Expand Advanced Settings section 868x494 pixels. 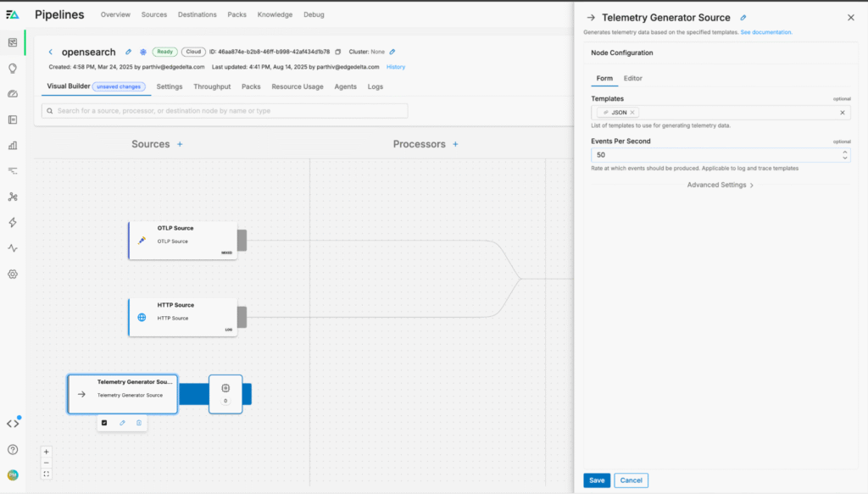coord(721,185)
